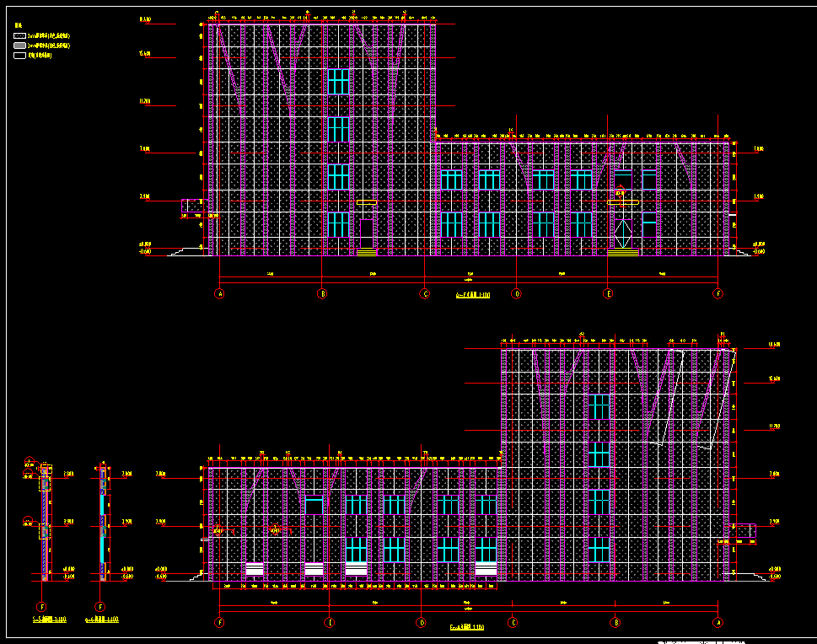Click axis bubble A in the bottom elevation
The height and width of the screenshot is (644, 817).
718,622
